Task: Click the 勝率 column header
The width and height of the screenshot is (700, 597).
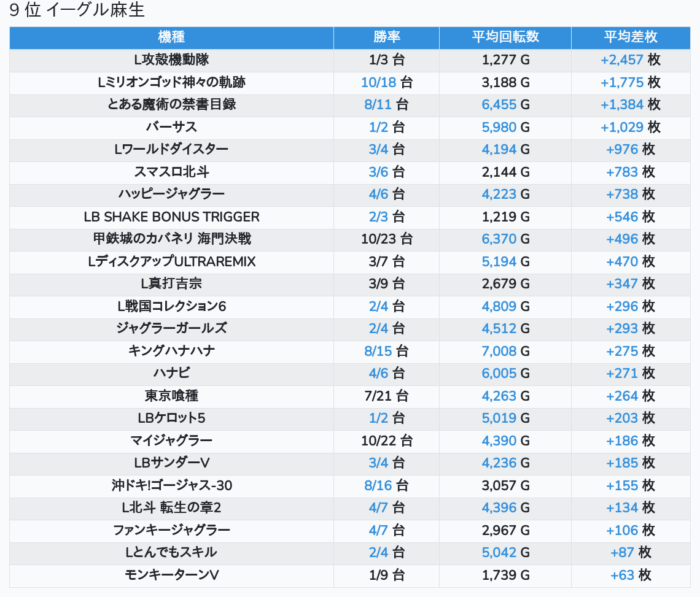Action: [387, 37]
